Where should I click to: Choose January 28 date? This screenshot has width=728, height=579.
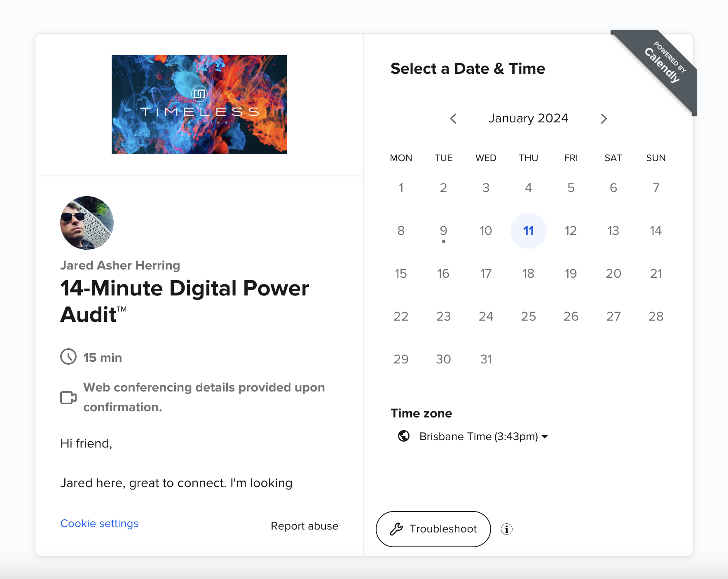click(656, 316)
